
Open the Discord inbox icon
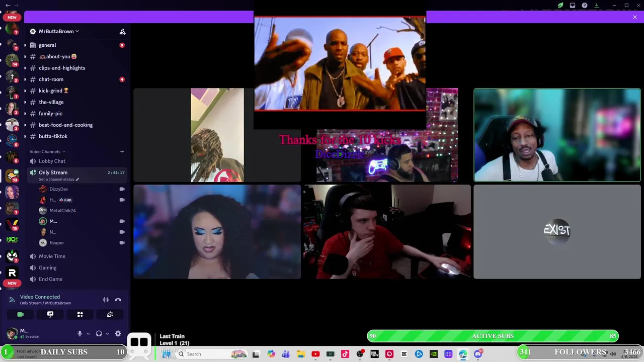click(x=573, y=5)
